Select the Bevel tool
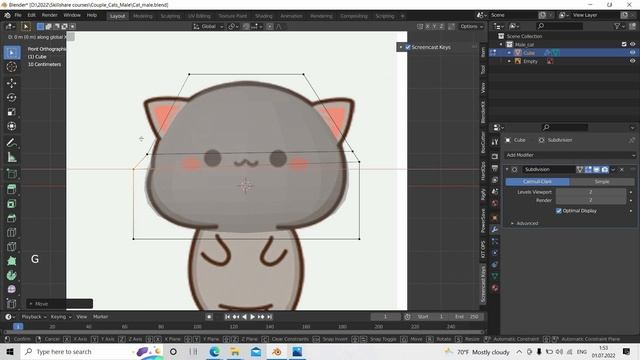The width and height of the screenshot is (640, 360). pyautogui.click(x=11, y=218)
